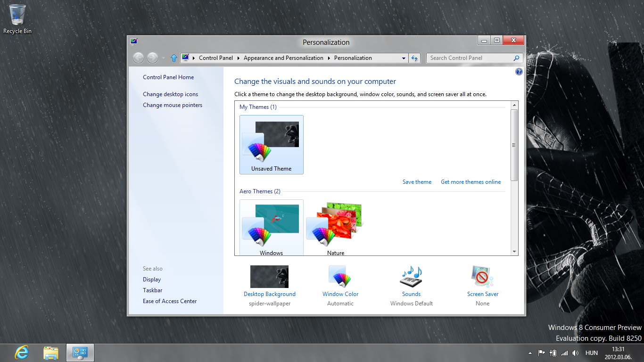Viewport: 644px width, 362px height.
Task: Select the Unsaved Theme thumbnail
Action: click(272, 145)
